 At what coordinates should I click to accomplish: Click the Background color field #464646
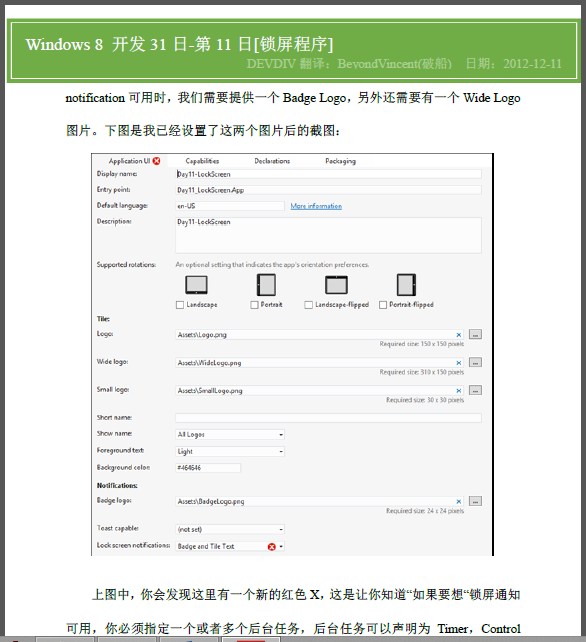(208, 468)
